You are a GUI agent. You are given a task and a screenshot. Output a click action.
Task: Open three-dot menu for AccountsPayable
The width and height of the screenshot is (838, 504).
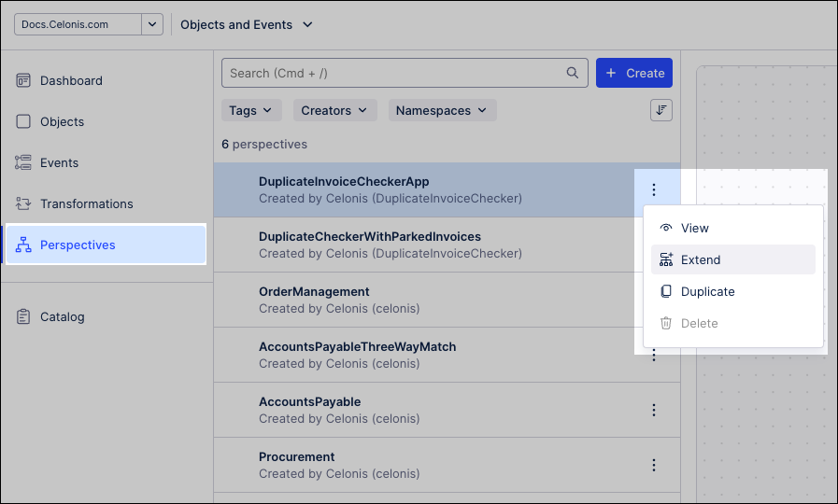pos(654,410)
